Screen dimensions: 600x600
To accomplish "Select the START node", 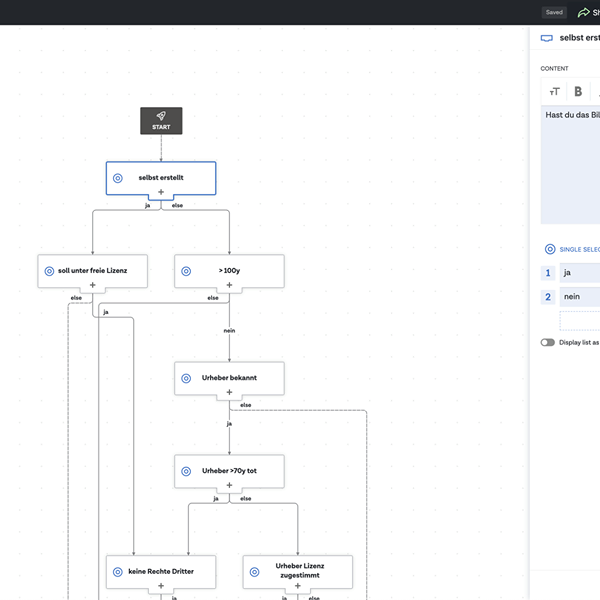I will [x=161, y=121].
